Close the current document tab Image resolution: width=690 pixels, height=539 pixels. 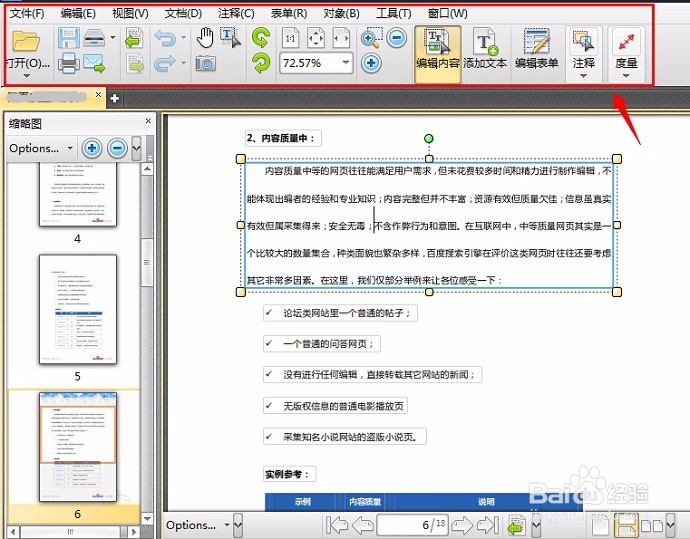coord(99,95)
